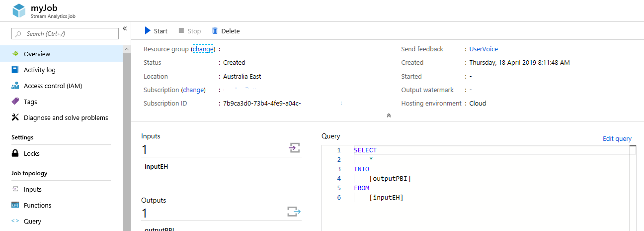The image size is (644, 231).
Task: Open Query under Job topology
Action: (32, 221)
